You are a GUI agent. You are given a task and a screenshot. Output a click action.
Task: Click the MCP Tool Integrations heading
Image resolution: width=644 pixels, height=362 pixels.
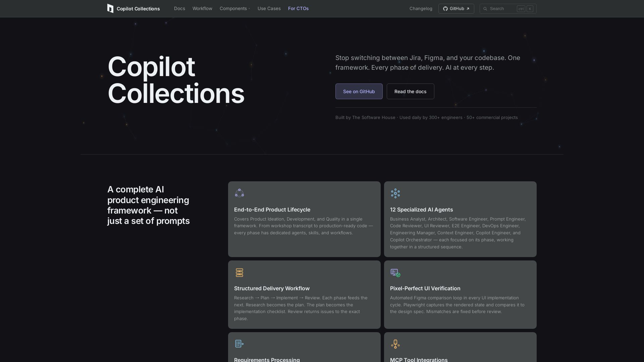(x=419, y=359)
